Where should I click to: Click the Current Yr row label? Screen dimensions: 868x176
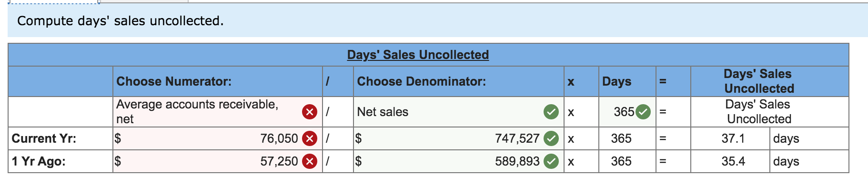(x=44, y=138)
